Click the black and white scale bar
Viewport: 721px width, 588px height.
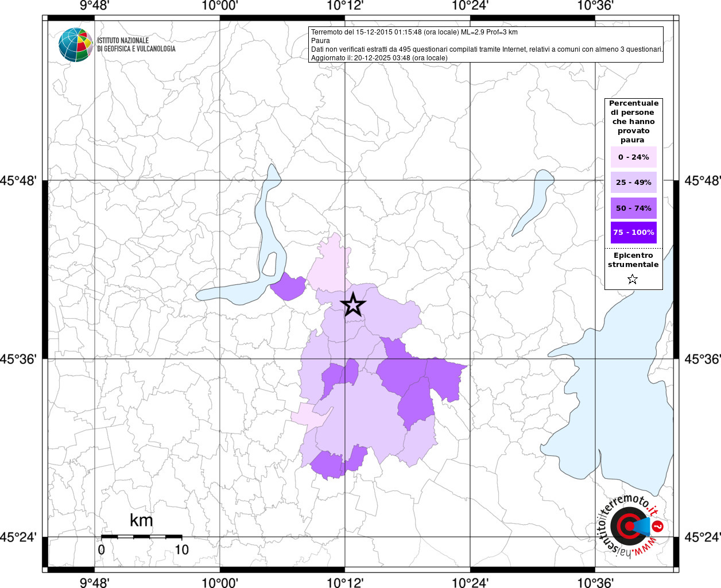click(x=141, y=537)
